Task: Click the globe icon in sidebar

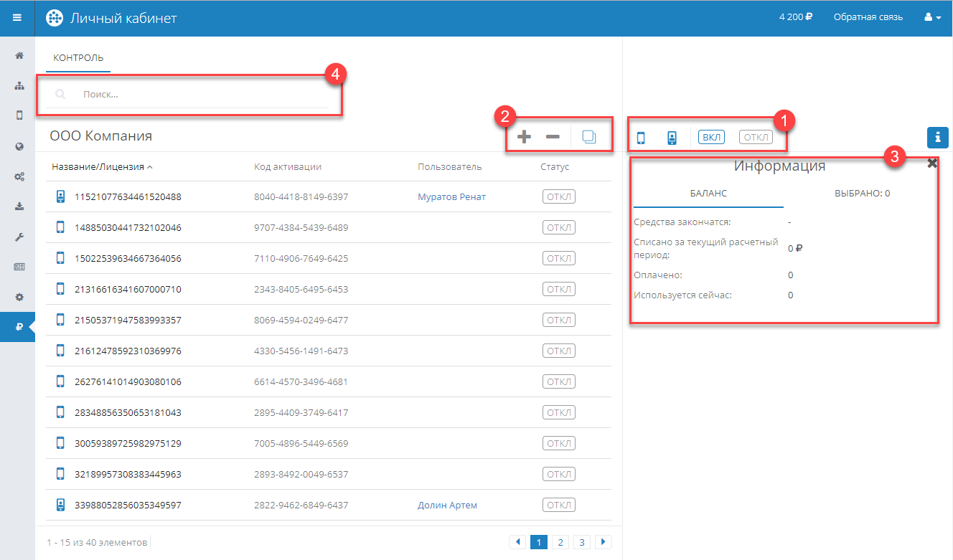Action: [19, 146]
